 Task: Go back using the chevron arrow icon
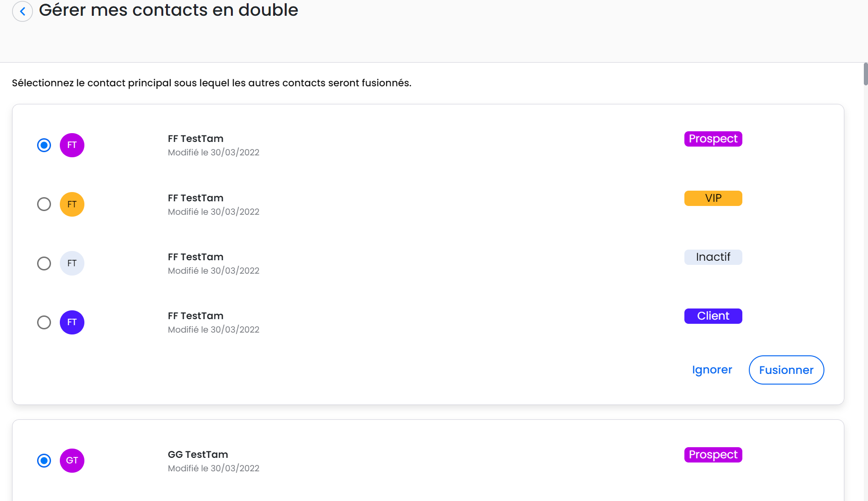[x=22, y=11]
